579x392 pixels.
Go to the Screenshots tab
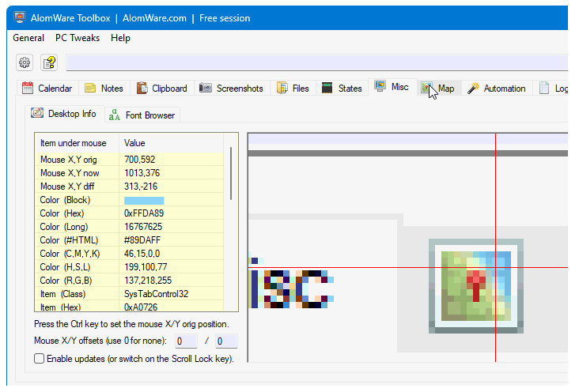pyautogui.click(x=231, y=89)
